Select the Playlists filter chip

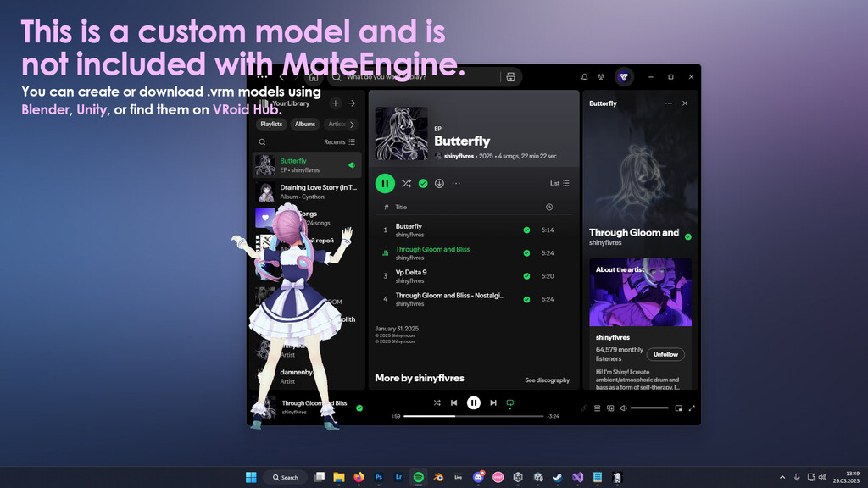point(271,124)
